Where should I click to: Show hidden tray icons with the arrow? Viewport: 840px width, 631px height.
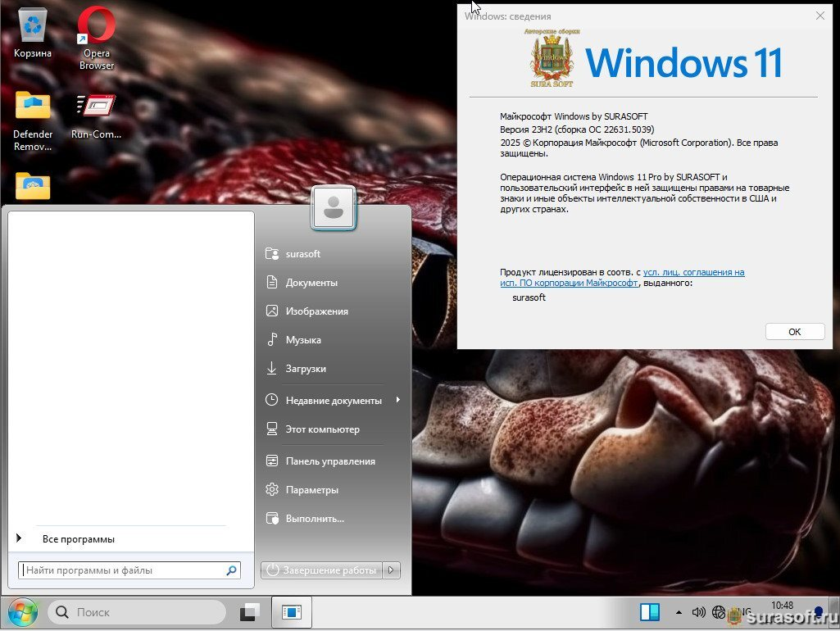679,612
